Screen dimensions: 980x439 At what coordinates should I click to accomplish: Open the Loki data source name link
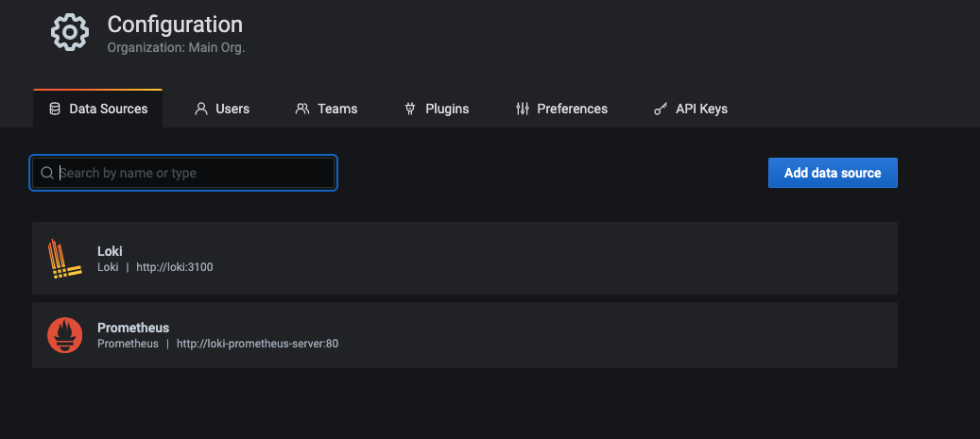(x=110, y=251)
